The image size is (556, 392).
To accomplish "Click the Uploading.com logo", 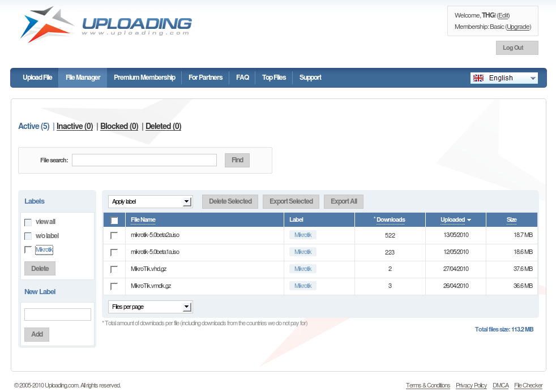I will coord(106,24).
